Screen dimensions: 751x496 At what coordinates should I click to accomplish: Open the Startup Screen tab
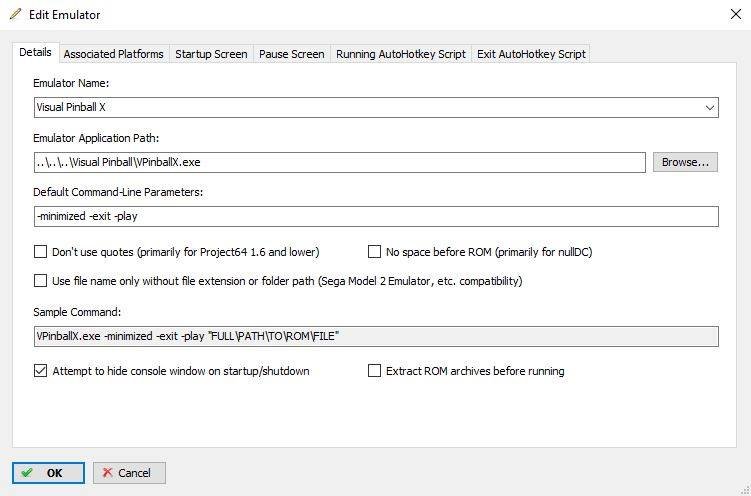tap(211, 54)
